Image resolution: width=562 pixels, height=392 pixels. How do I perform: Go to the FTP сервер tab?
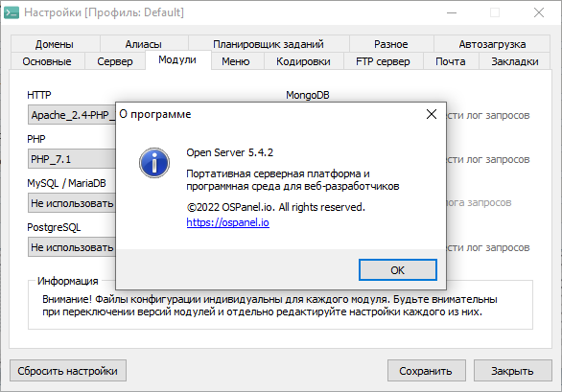pos(383,61)
